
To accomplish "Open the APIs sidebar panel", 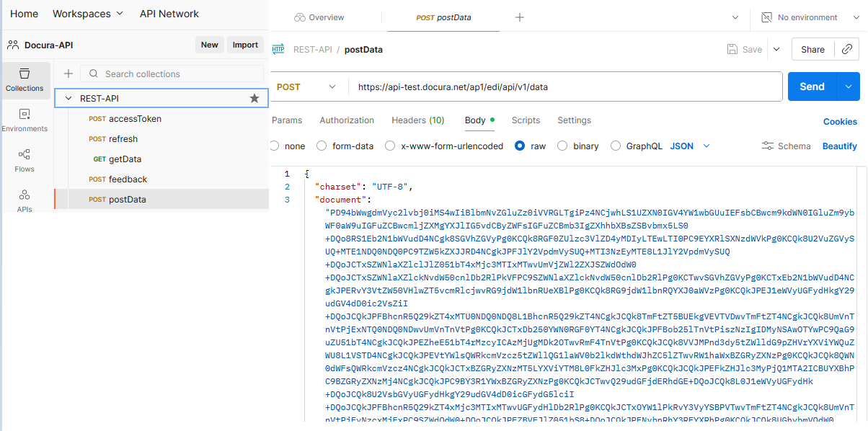I will (25, 200).
